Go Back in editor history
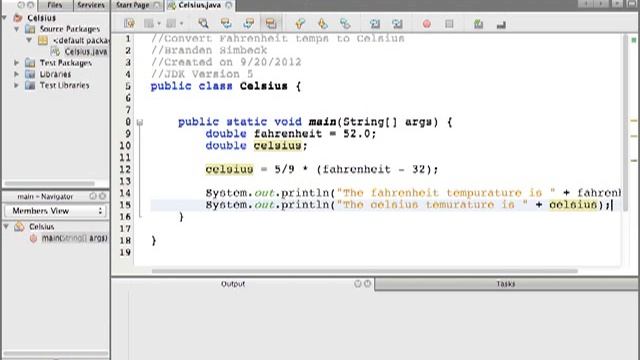This screenshot has width=640, height=360. (x=149, y=24)
